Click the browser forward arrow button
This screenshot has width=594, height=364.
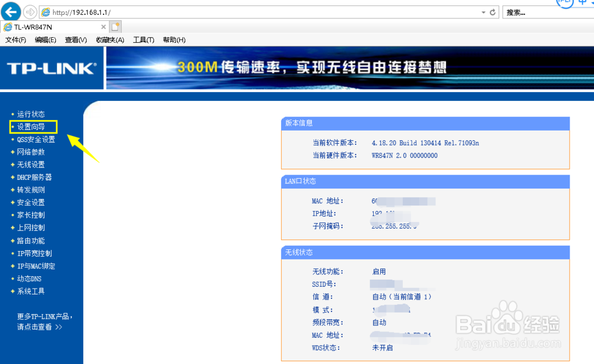[x=30, y=12]
